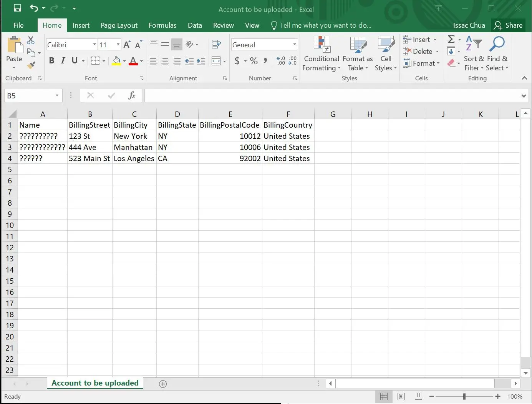Apply Comma Style format

(265, 61)
